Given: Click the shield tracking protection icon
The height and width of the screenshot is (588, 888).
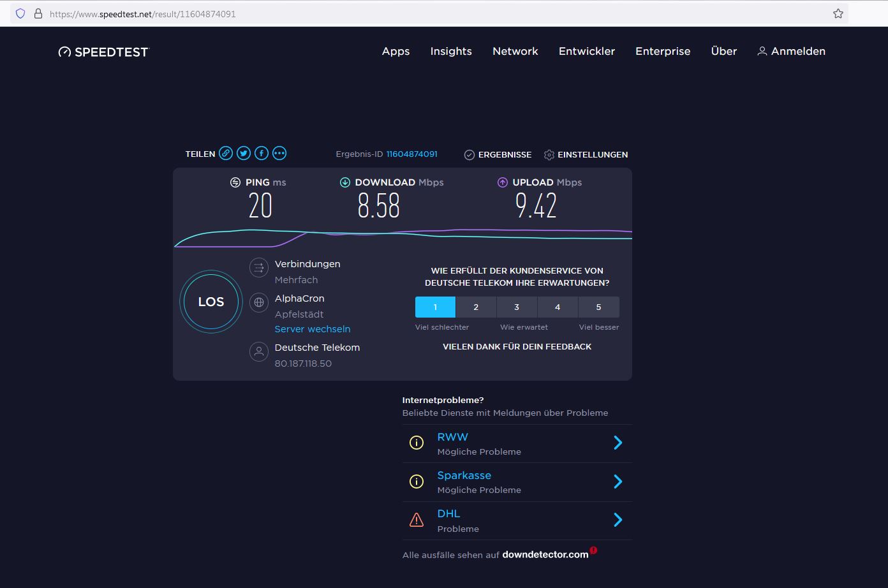Looking at the screenshot, I should (20, 13).
